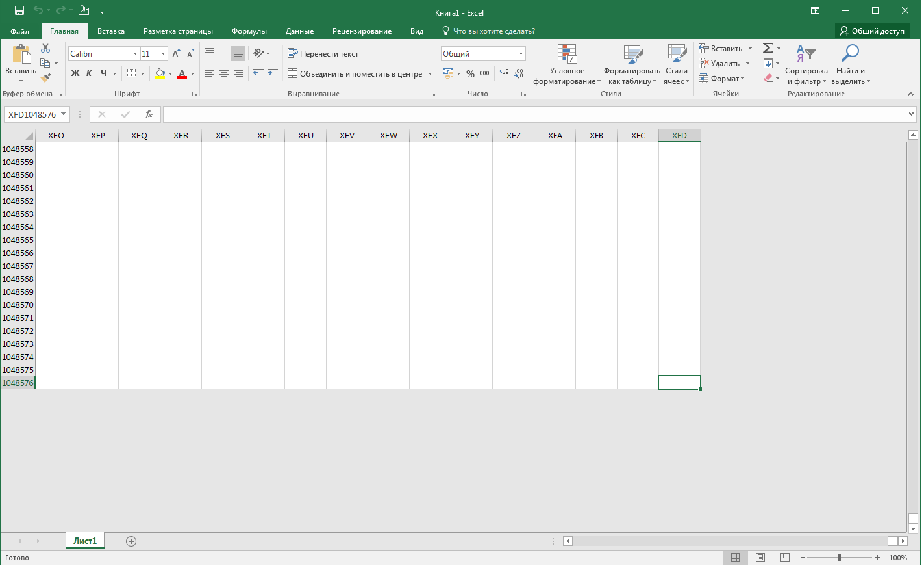Apply italic formatting using К icon
Viewport: 924px width, 568px height.
(x=88, y=73)
